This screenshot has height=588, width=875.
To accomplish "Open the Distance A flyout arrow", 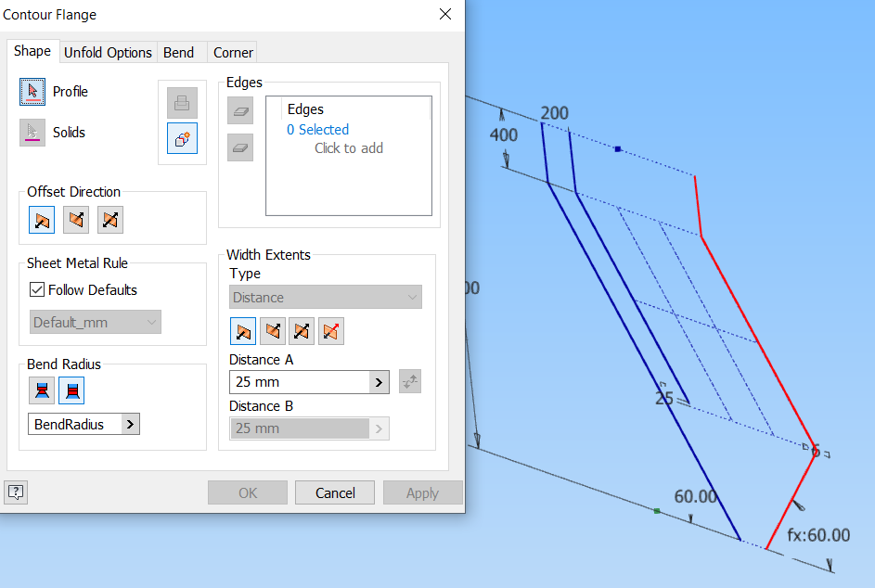I will pyautogui.click(x=379, y=381).
